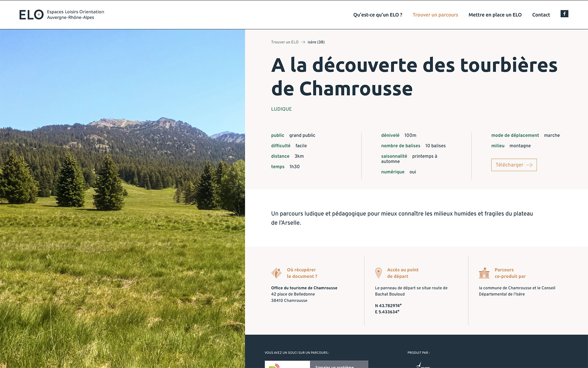Click the map pin icon
This screenshot has width=588, height=368.
(378, 273)
